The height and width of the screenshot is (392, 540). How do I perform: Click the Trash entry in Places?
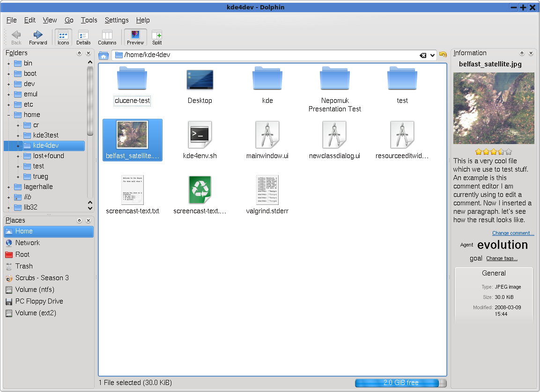tap(24, 266)
